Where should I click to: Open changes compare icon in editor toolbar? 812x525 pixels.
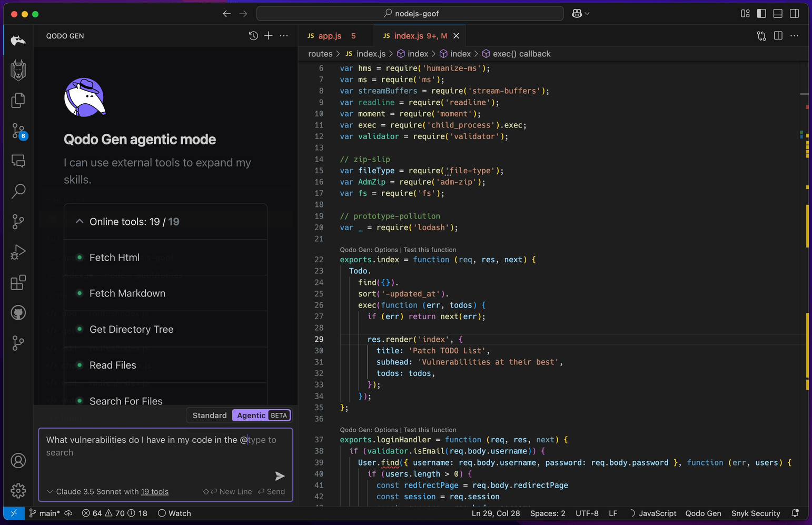click(x=761, y=36)
